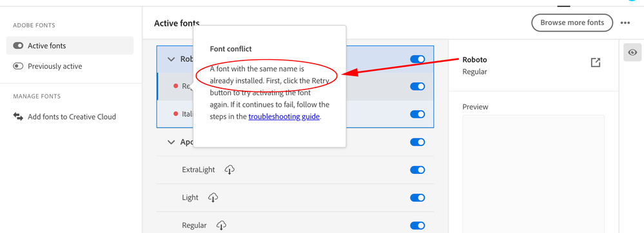Click the Light cloud download icon

pyautogui.click(x=213, y=198)
